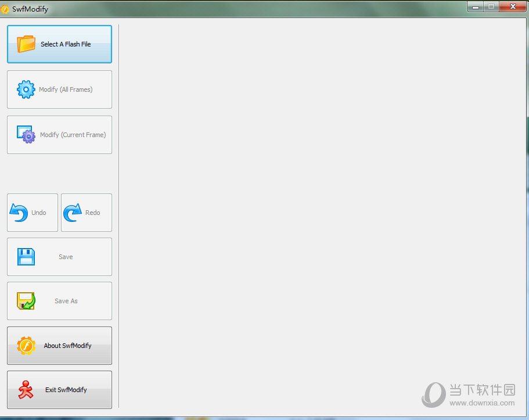
Task: Click the blue undo arrow icon
Action: pyautogui.click(x=19, y=213)
